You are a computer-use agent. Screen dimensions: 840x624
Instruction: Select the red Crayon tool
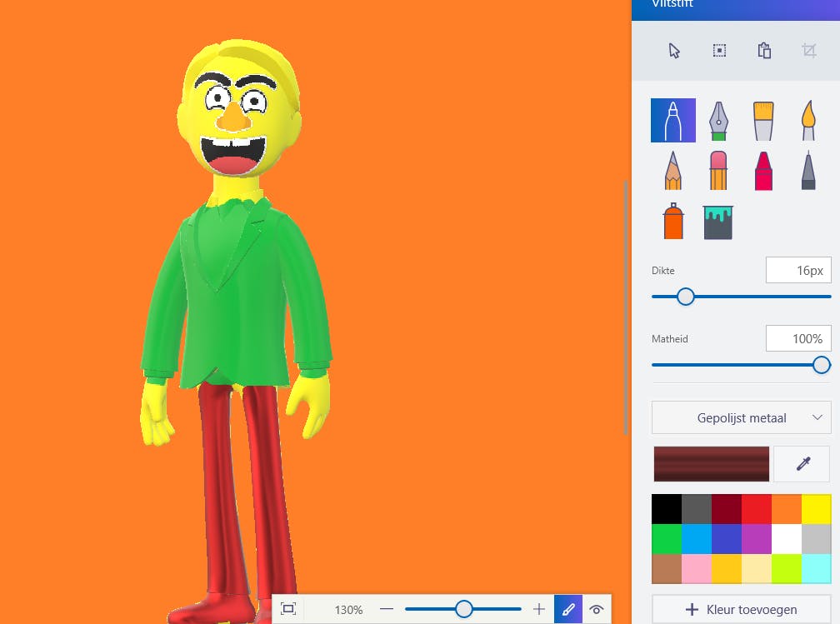coord(763,170)
